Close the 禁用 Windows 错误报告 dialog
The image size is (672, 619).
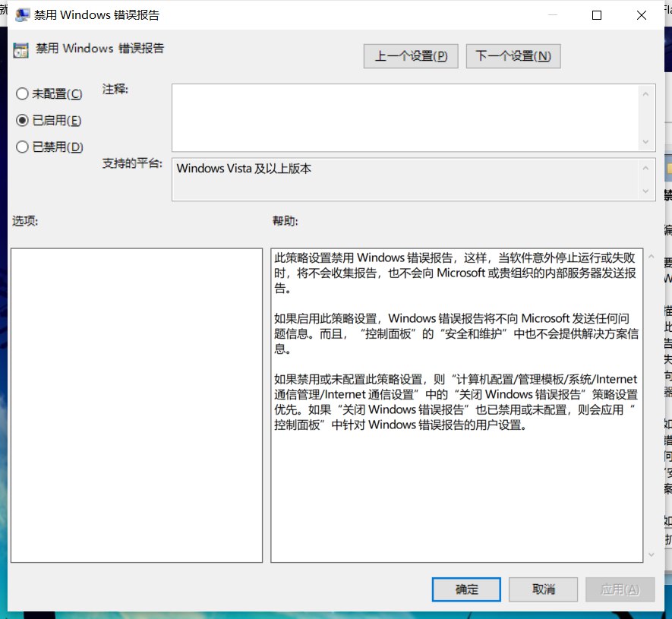641,15
